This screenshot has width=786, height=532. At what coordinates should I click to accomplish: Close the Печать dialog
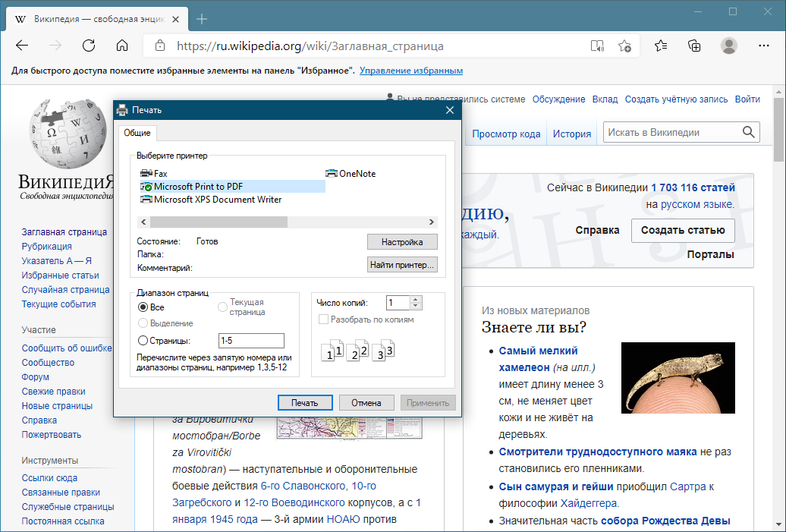450,110
